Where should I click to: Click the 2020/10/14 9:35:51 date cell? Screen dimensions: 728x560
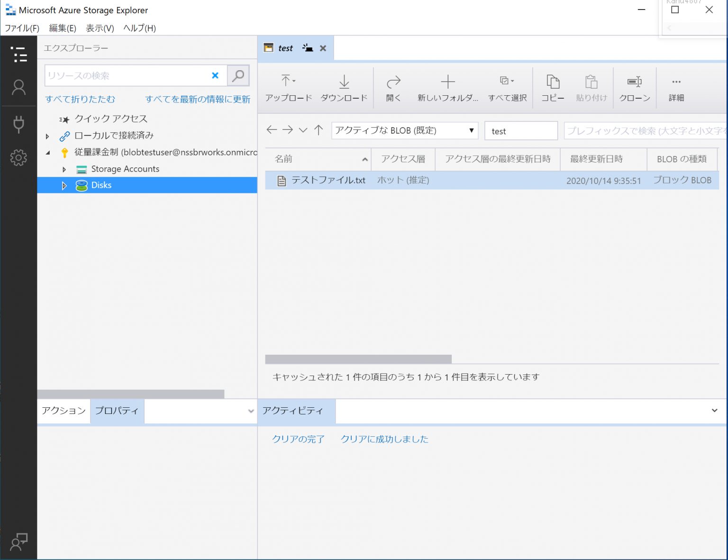(603, 181)
